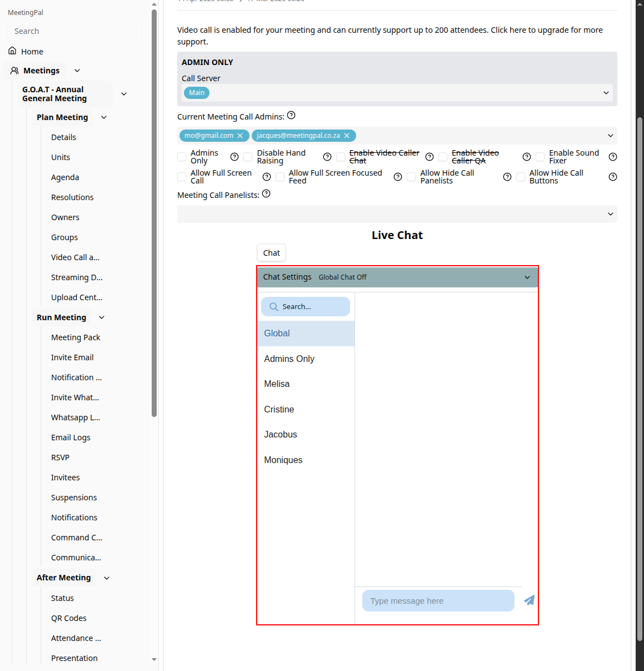This screenshot has width=644, height=671.
Task: Open help for Meeting Call Panelists
Action: coord(266,194)
